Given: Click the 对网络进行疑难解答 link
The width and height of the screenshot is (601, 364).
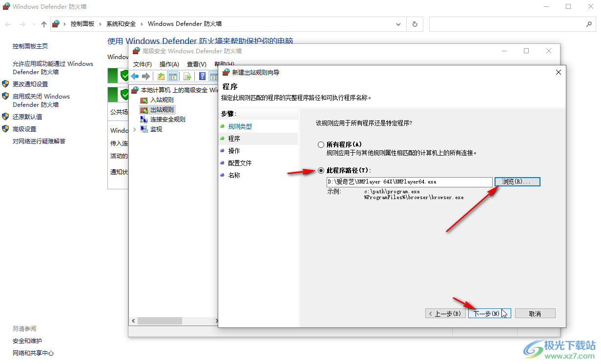Looking at the screenshot, I should 39,141.
